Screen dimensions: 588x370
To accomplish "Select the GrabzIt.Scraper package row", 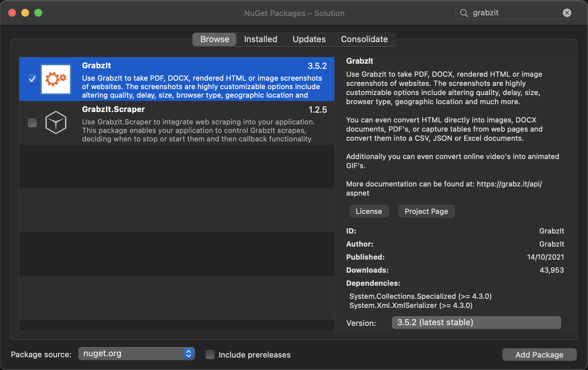I will (x=196, y=123).
